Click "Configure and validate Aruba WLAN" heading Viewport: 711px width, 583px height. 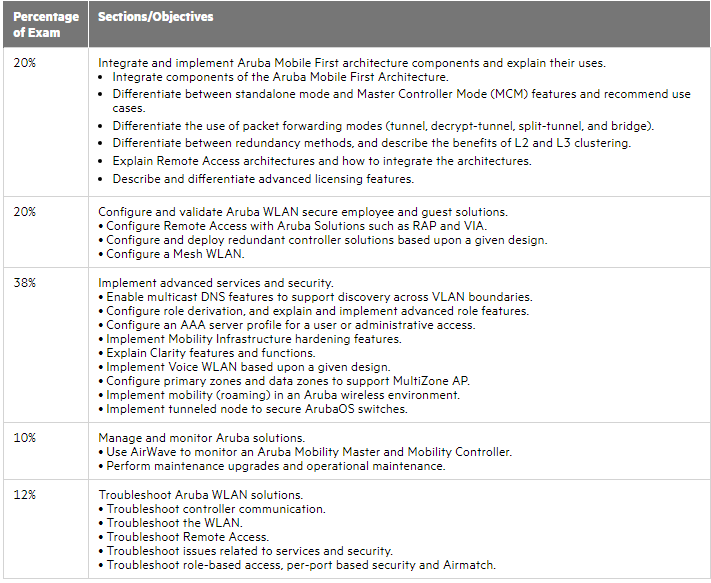point(303,211)
